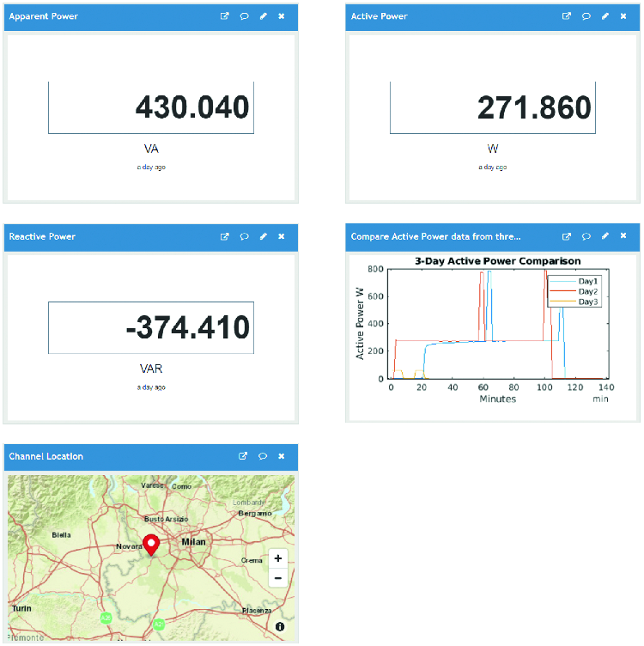Viewport: 644px width, 646px height.
Task: Remove the Reactive Power widget
Action: click(x=281, y=236)
